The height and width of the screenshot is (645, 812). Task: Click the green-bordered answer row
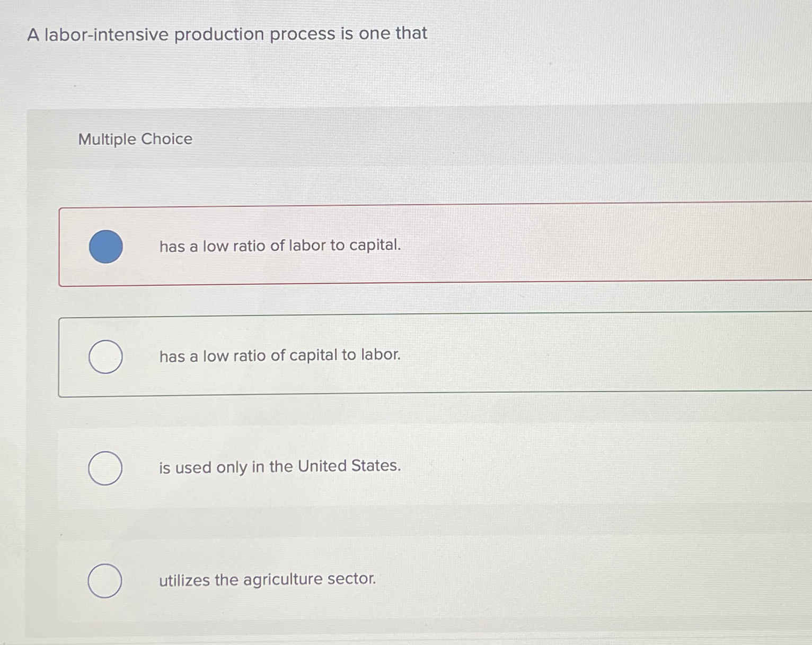click(403, 356)
